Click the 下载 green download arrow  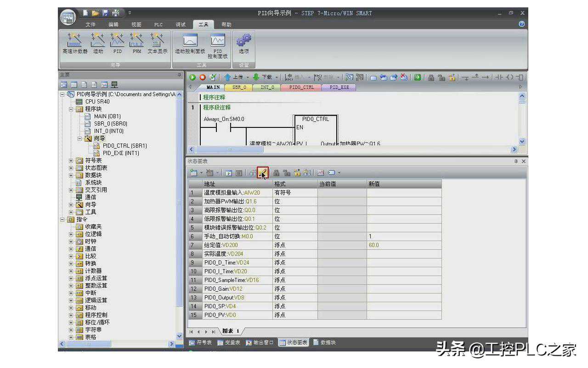256,77
